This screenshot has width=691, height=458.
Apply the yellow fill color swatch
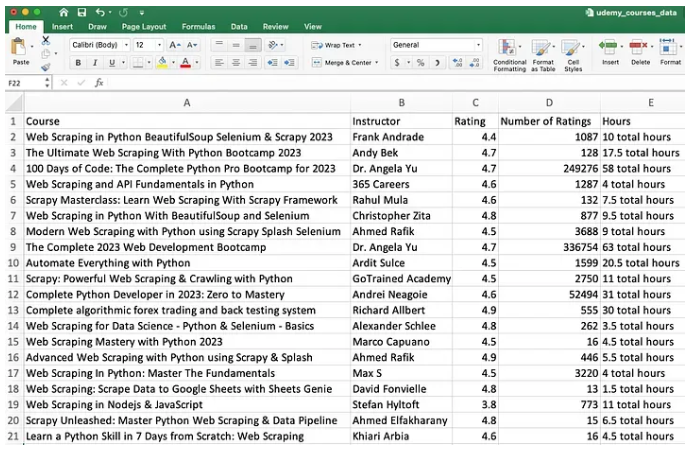coord(163,62)
